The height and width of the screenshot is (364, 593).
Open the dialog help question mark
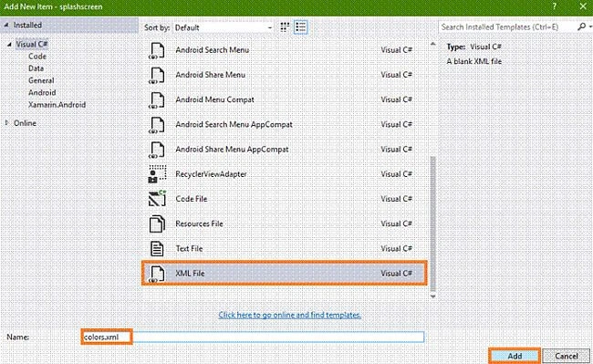coord(554,6)
